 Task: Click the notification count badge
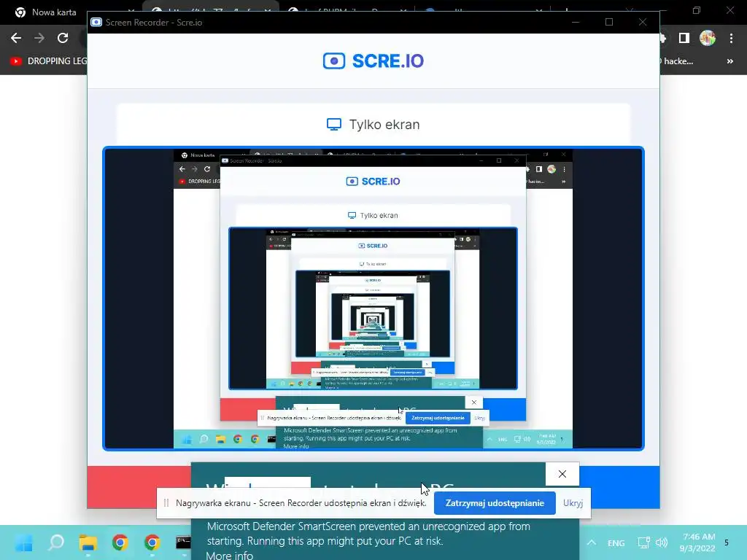pyautogui.click(x=727, y=542)
